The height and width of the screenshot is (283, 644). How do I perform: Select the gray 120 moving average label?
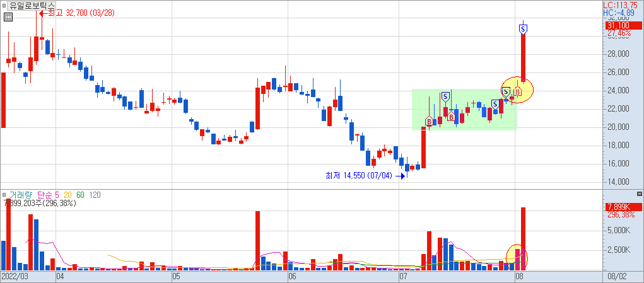(x=95, y=195)
